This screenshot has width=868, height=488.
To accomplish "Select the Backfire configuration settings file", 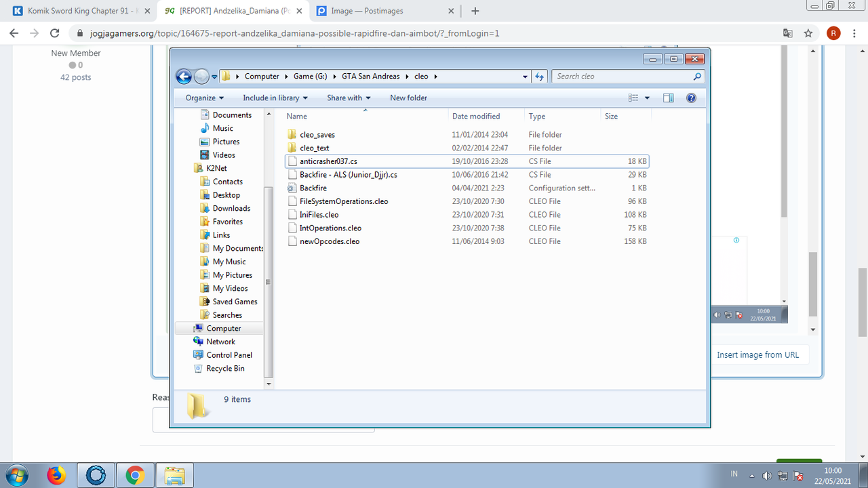I will tap(467, 188).
